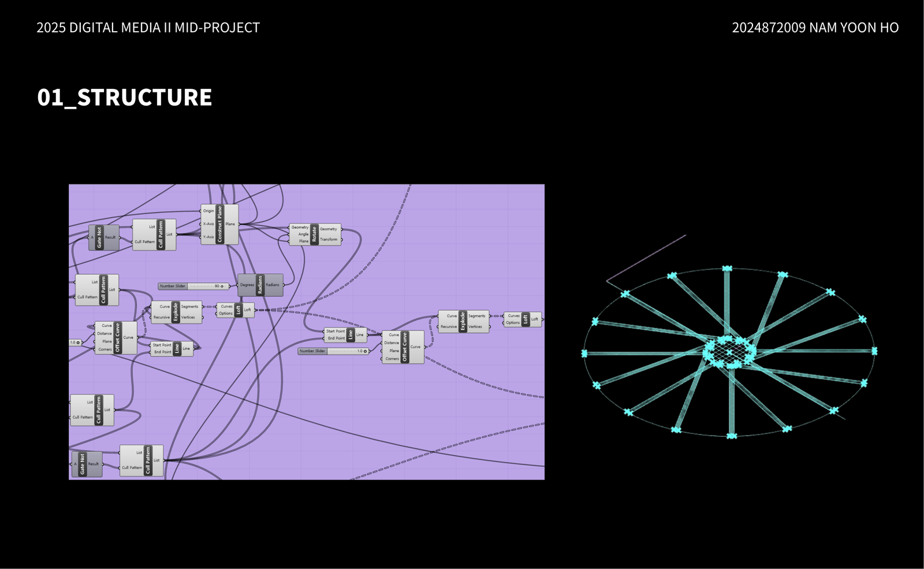Click the Plane output of Construct Plane
924x569 pixels.
(x=230, y=224)
